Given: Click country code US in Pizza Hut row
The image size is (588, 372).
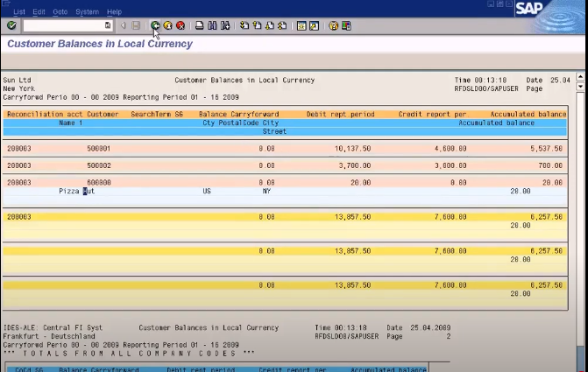Looking at the screenshot, I should coord(207,191).
